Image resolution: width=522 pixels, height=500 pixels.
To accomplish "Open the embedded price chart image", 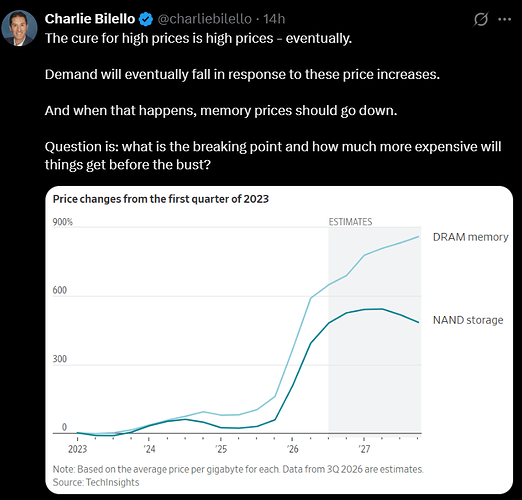I will click(x=279, y=340).
